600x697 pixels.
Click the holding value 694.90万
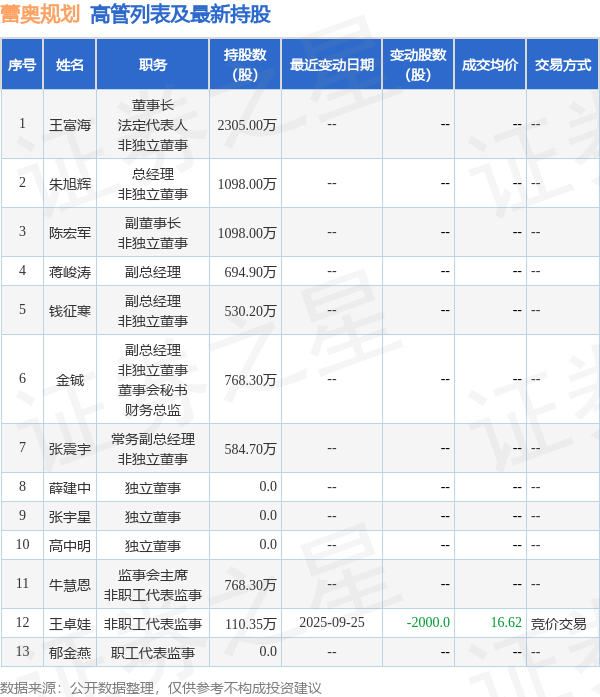(x=250, y=272)
